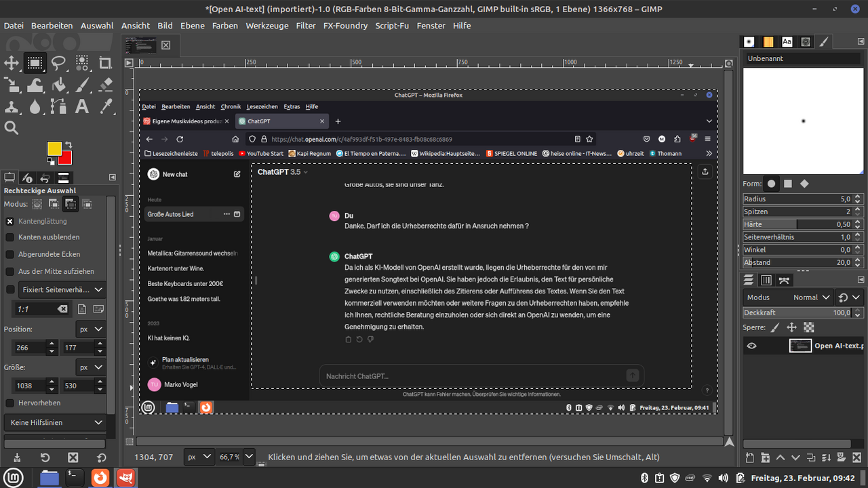This screenshot has width=868, height=488.
Task: Select the Rectangle Select tool
Action: pyautogui.click(x=35, y=64)
